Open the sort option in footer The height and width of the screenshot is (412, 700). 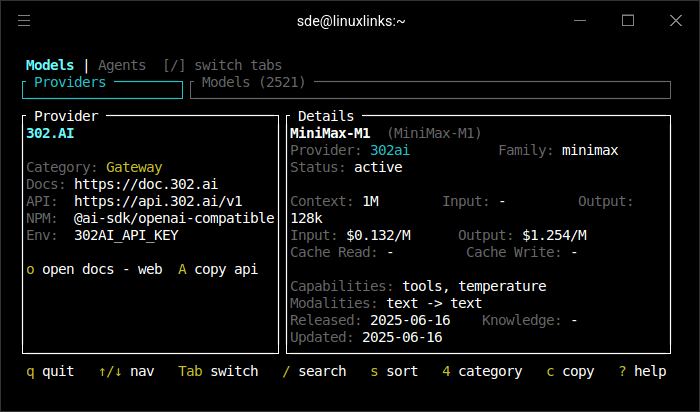[398, 371]
